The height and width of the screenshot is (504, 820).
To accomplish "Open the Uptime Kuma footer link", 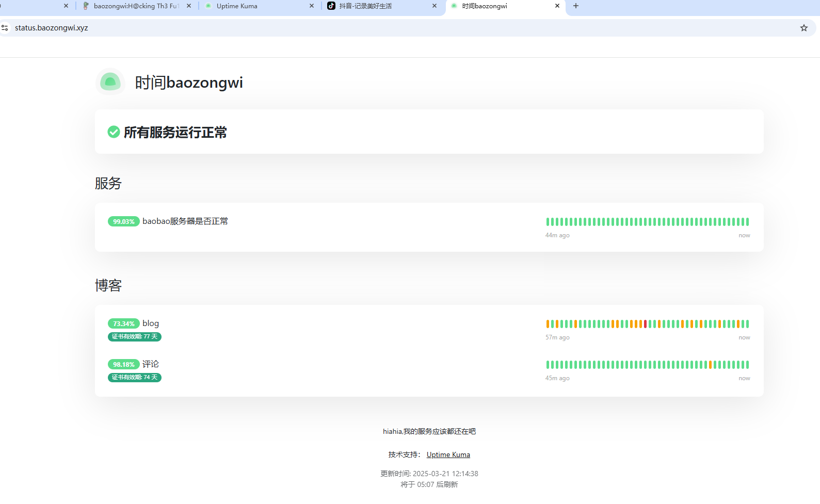I will coord(448,454).
